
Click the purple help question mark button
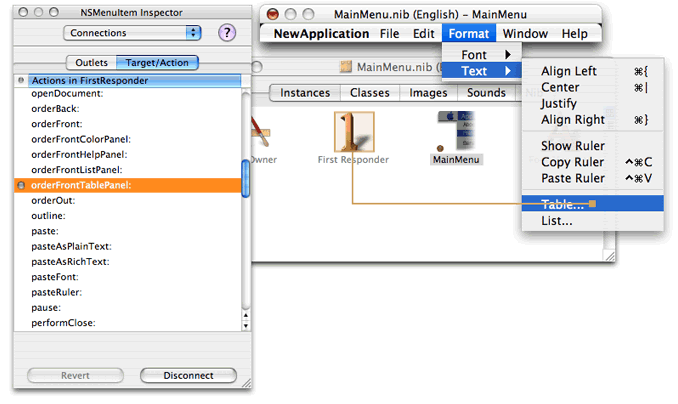(x=227, y=33)
